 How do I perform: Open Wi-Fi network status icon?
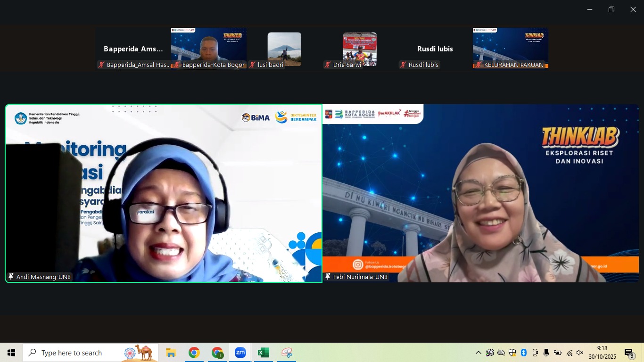[x=569, y=353]
